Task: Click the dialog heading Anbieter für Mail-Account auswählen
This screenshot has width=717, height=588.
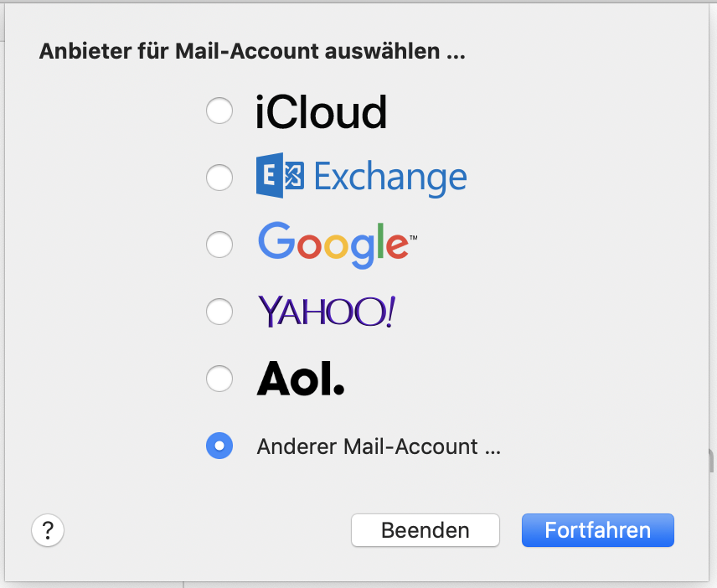Action: point(252,52)
